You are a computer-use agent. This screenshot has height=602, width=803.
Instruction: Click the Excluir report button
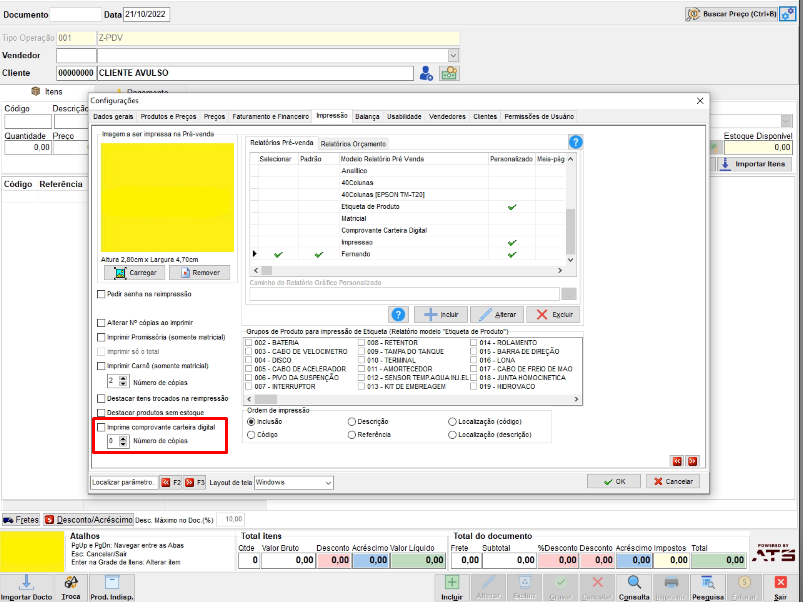pyautogui.click(x=554, y=314)
